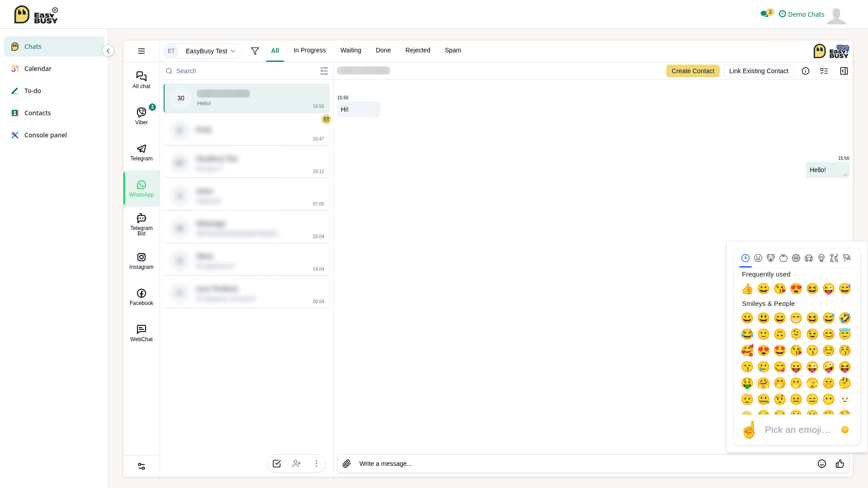Switch to the Spam tab

pos(453,50)
